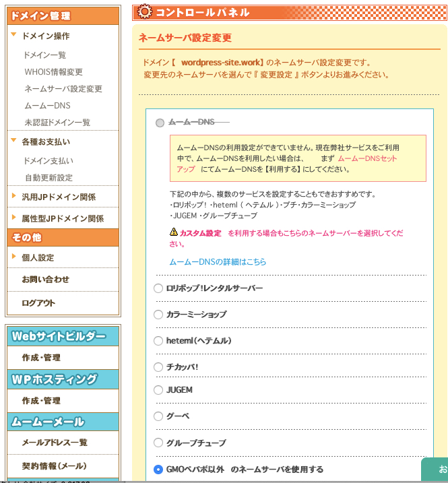This screenshot has height=483, width=448.
Task: Click ログアウト to sign out
Action: [x=38, y=302]
